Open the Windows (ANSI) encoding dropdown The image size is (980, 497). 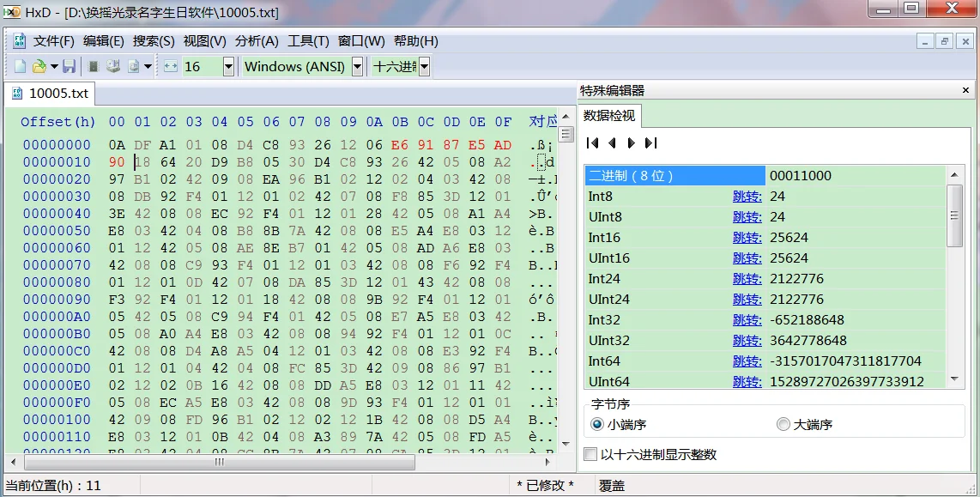point(358,66)
